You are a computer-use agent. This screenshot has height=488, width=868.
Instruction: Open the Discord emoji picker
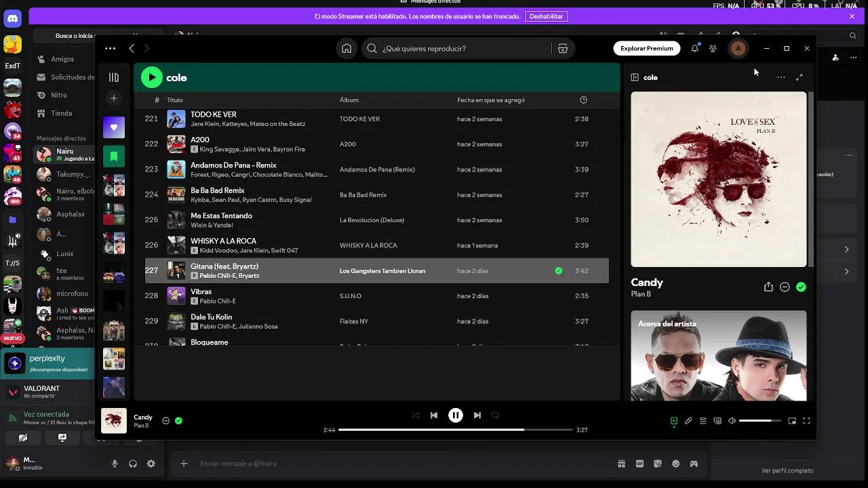675,464
